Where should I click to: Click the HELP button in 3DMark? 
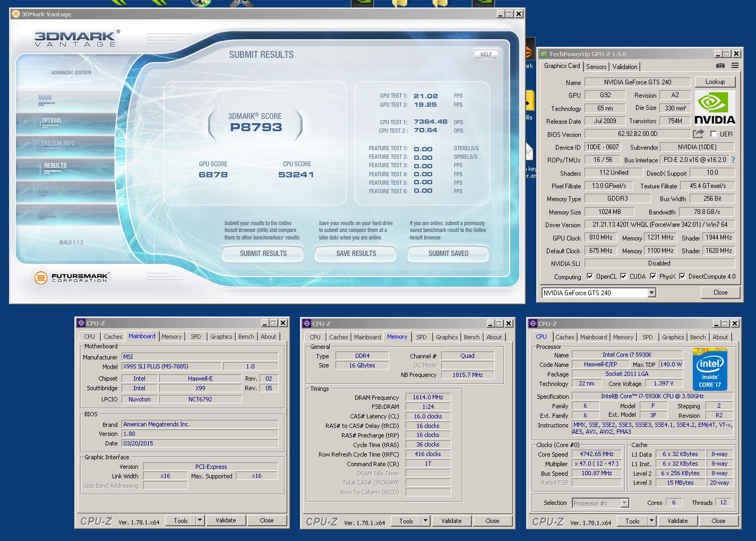point(486,54)
